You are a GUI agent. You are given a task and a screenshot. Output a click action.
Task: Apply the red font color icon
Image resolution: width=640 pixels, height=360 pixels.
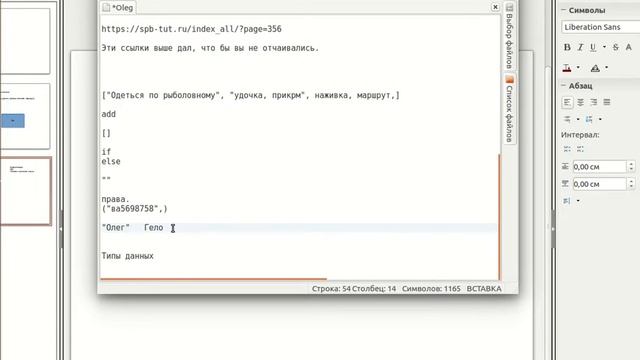click(x=567, y=68)
